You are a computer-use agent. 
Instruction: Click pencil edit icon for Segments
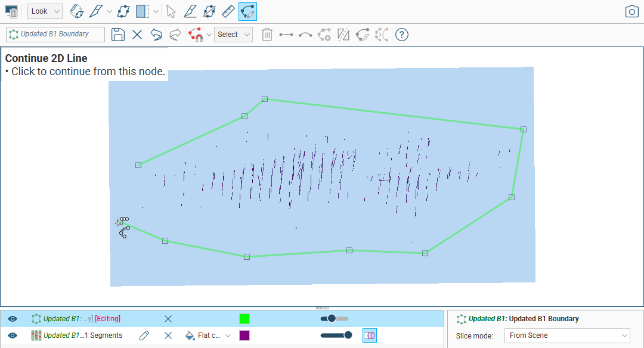(x=144, y=335)
